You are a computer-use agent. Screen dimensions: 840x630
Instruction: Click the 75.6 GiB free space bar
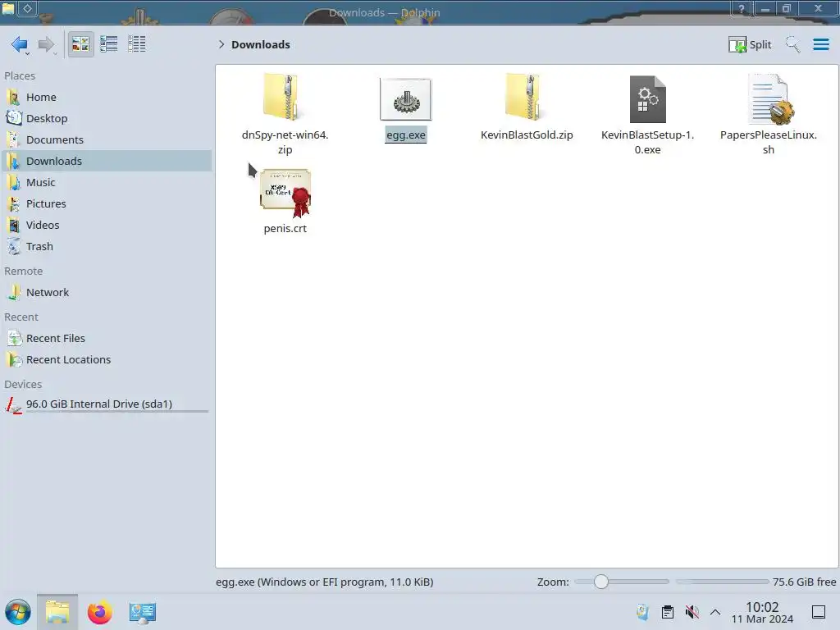[722, 582]
